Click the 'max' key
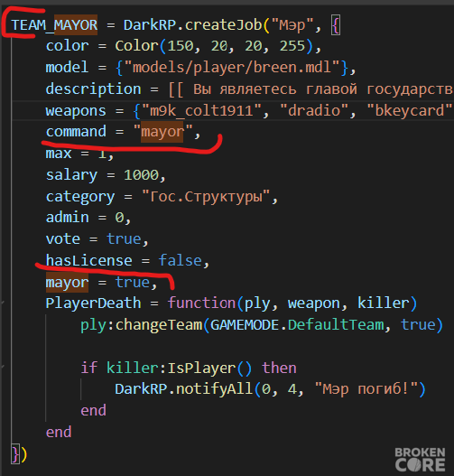 pyautogui.click(x=59, y=154)
